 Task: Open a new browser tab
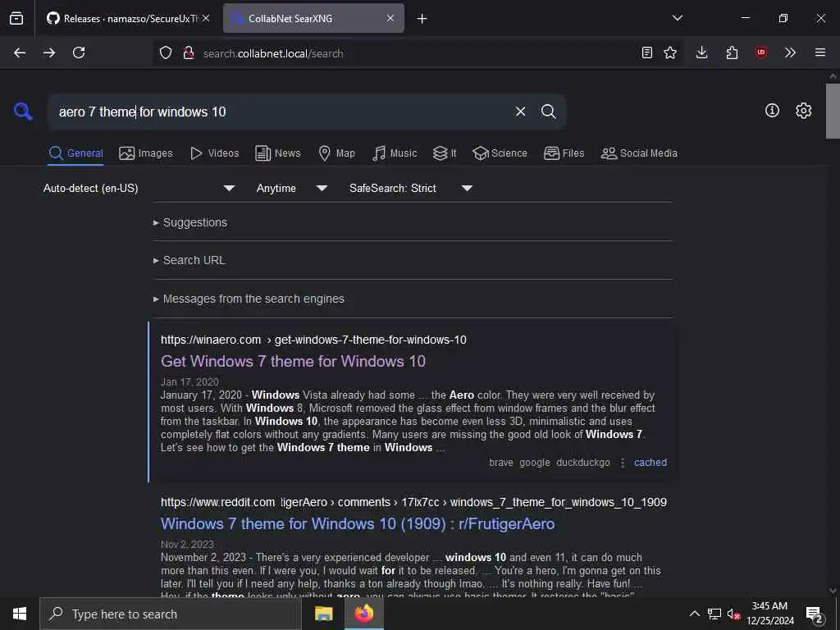(422, 18)
